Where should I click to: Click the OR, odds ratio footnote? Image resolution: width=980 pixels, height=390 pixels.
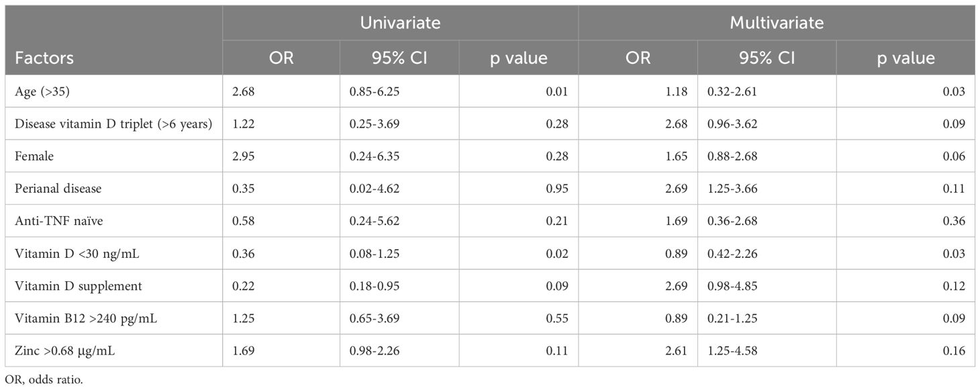click(x=43, y=380)
